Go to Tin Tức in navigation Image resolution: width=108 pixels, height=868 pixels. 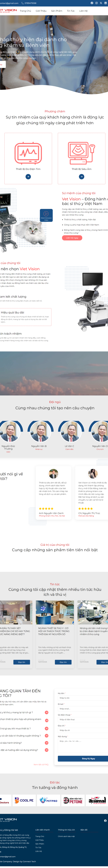(71, 11)
